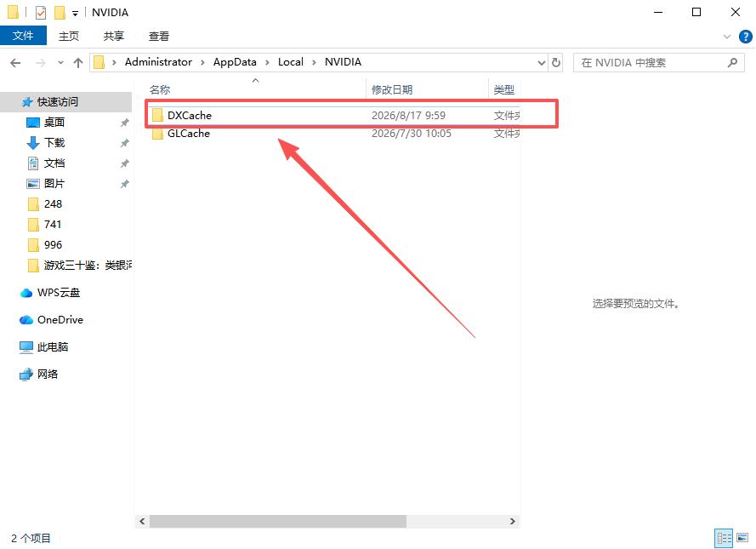Unpin 文档 using its pin icon

124,163
